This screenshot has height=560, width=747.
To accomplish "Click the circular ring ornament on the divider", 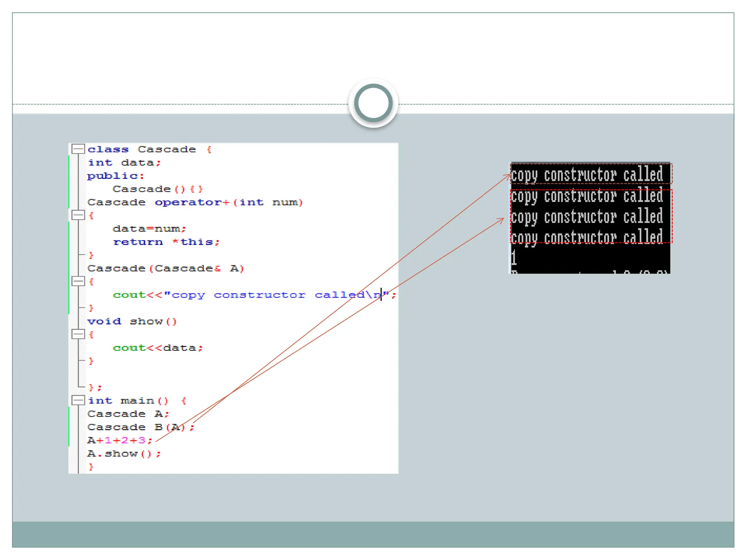I will pyautogui.click(x=373, y=103).
